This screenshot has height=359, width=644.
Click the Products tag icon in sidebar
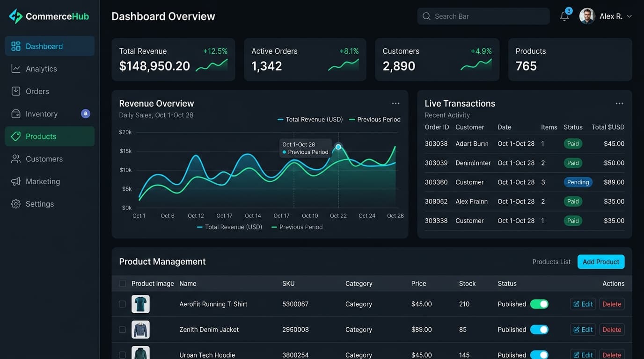coord(16,136)
